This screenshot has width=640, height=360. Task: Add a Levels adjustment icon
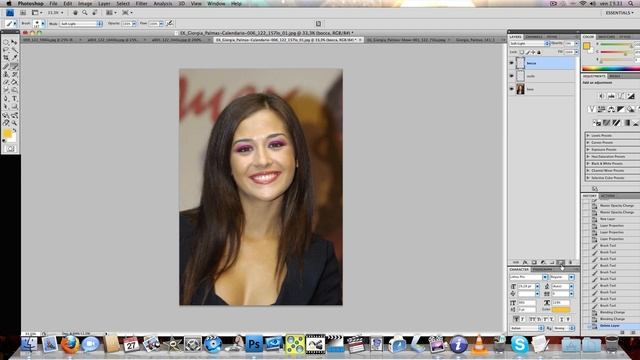tap(611, 96)
